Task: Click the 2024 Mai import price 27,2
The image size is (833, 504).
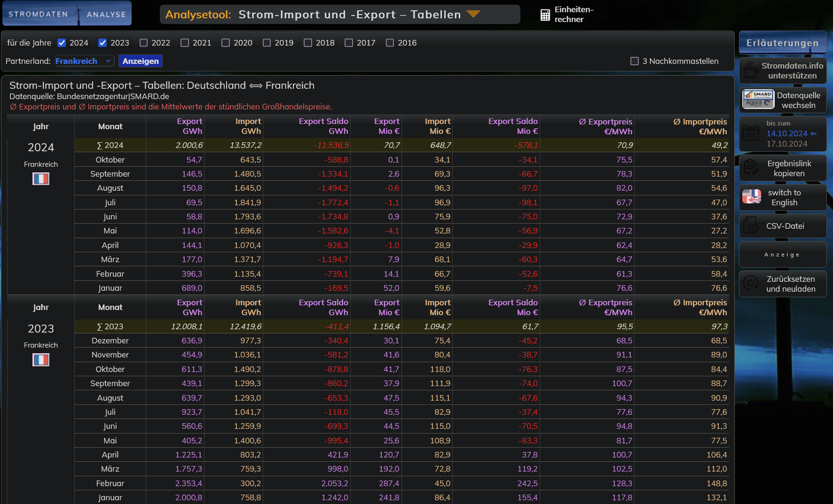Action: (719, 231)
